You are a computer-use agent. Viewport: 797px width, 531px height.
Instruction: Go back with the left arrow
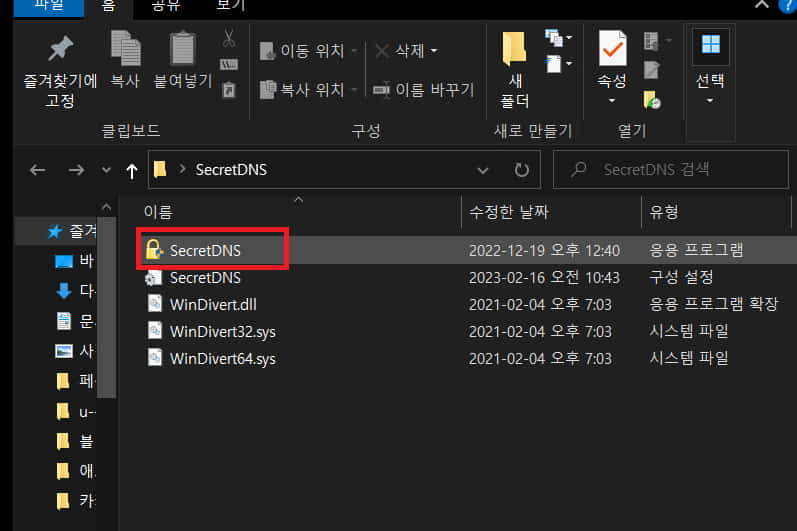[38, 170]
